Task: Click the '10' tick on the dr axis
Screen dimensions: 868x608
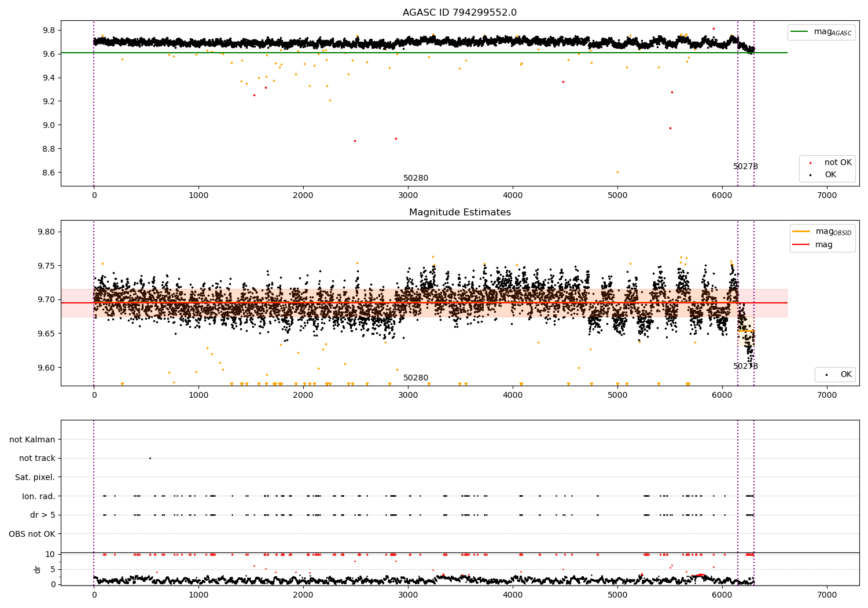Action: tap(50, 554)
